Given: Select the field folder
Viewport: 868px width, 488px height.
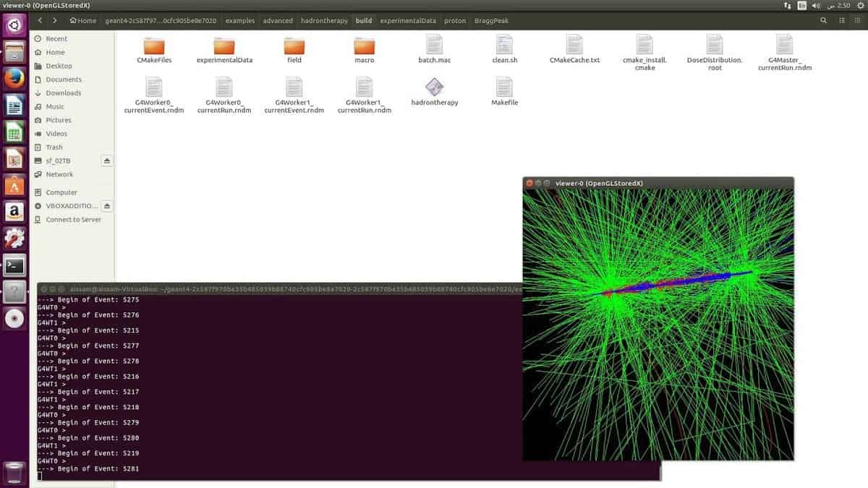Looking at the screenshot, I should tap(294, 50).
